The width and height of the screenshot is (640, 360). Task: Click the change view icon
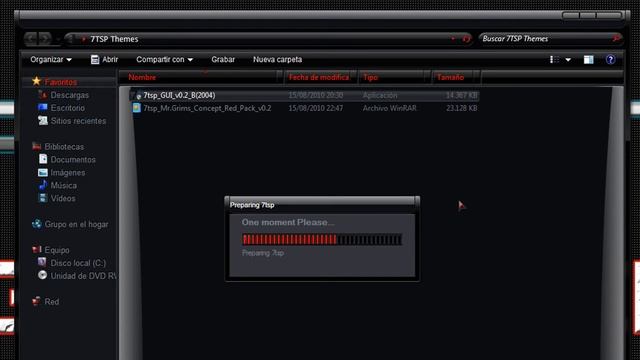(x=554, y=60)
